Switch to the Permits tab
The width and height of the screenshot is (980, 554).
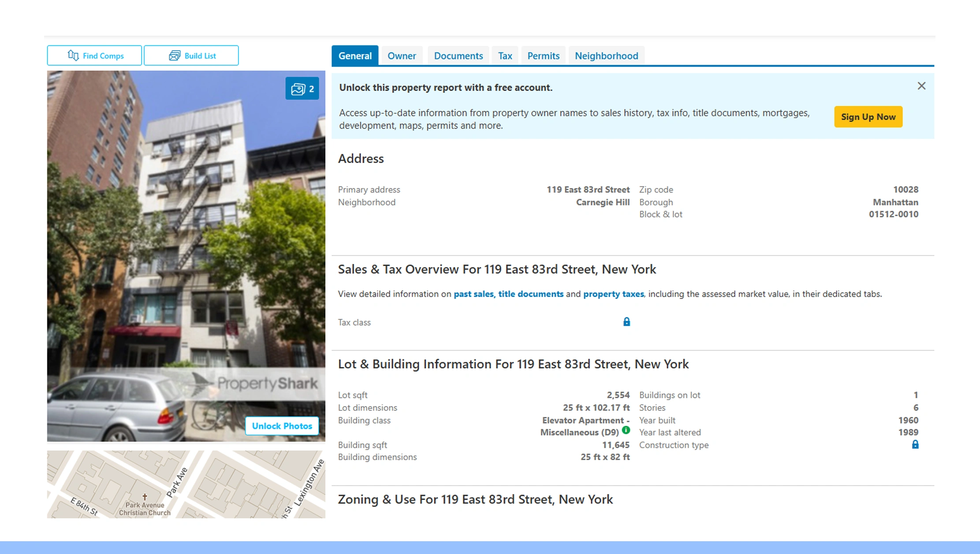[543, 56]
